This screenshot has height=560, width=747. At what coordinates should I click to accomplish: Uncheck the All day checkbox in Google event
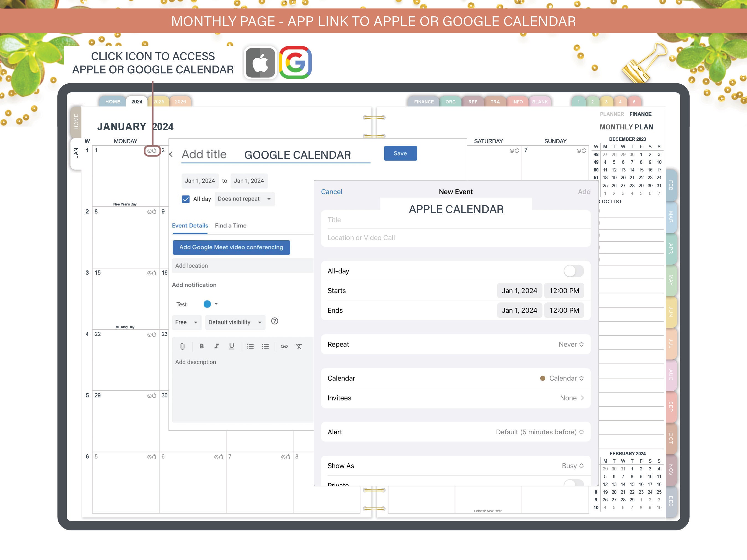[186, 199]
